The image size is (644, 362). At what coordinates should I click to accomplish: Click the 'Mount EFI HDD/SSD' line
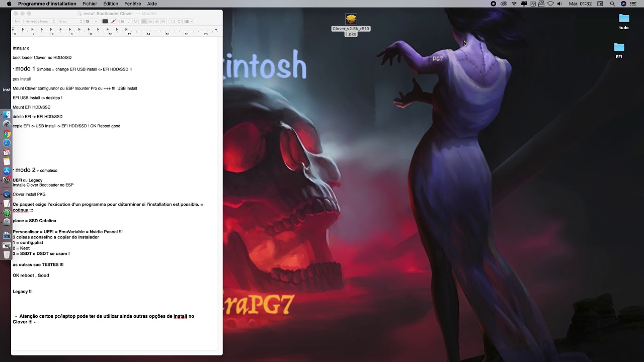click(x=31, y=107)
